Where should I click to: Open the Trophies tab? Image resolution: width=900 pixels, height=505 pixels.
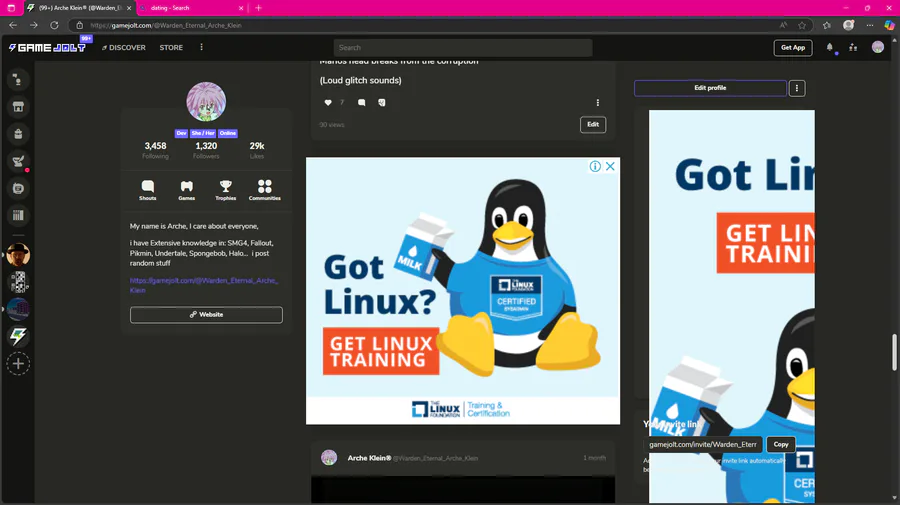click(226, 190)
